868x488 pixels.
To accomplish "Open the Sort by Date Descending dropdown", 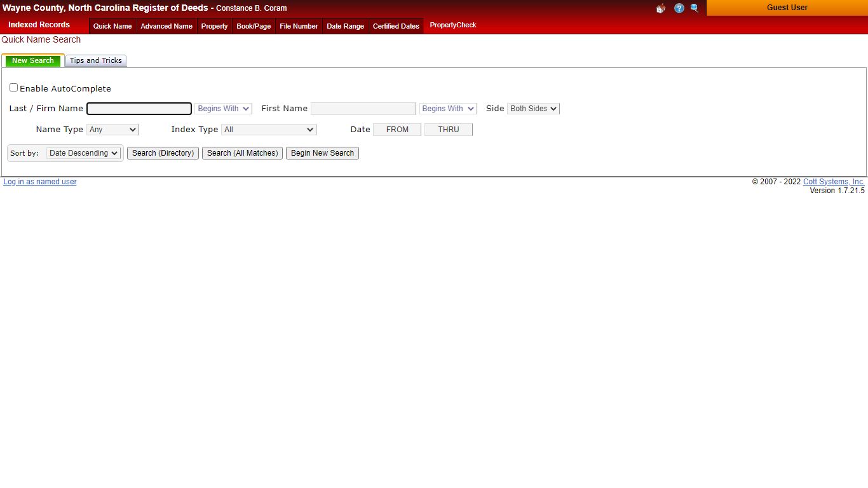I will (x=83, y=153).
